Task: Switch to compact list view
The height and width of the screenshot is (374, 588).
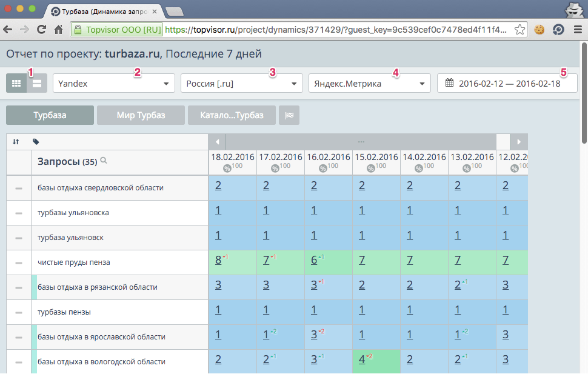Action: [37, 83]
